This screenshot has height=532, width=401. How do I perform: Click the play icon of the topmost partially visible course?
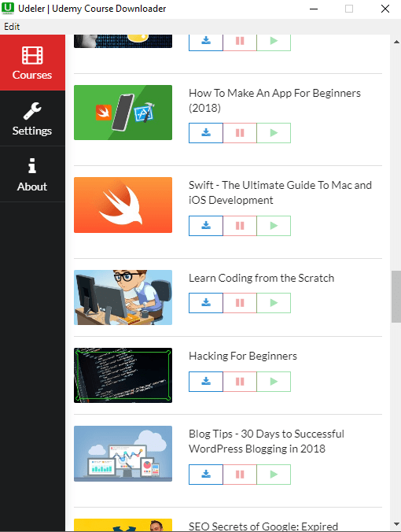pos(274,42)
